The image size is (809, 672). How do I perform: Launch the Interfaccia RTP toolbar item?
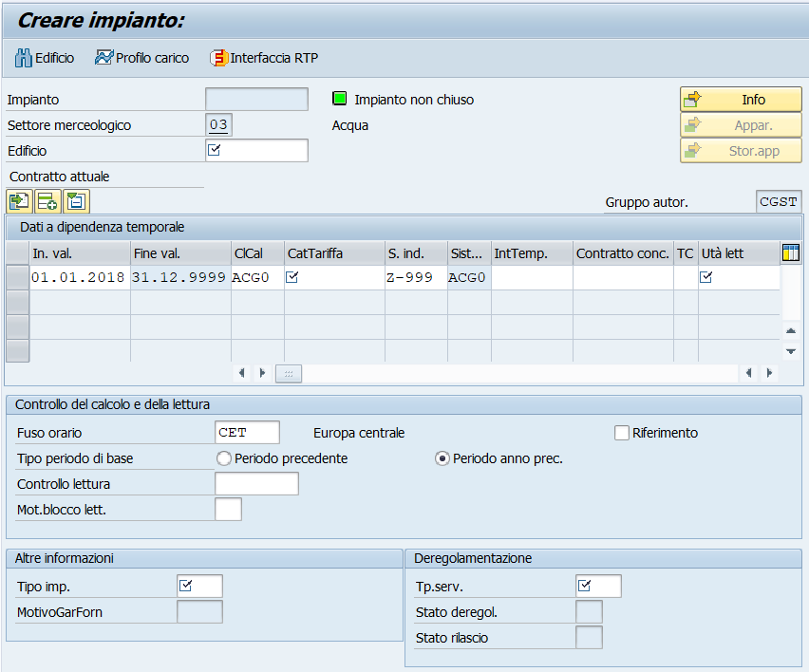pyautogui.click(x=264, y=58)
